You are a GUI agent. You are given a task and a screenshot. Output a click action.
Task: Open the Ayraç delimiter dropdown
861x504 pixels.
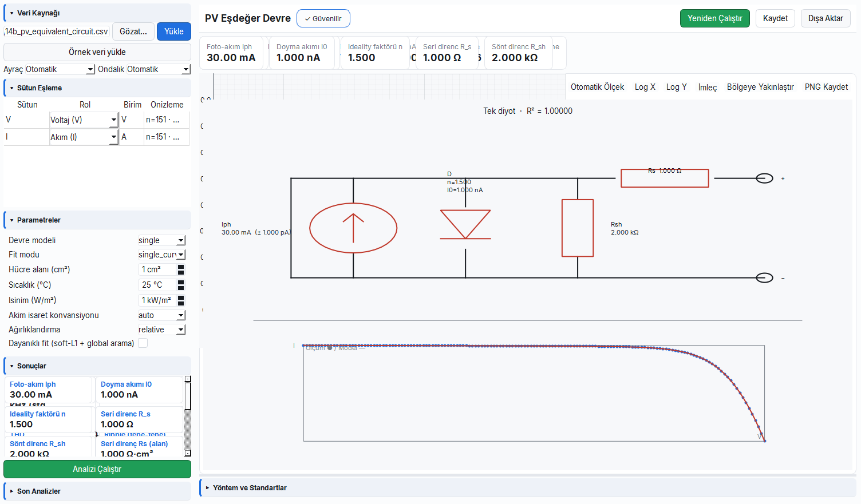click(x=60, y=69)
